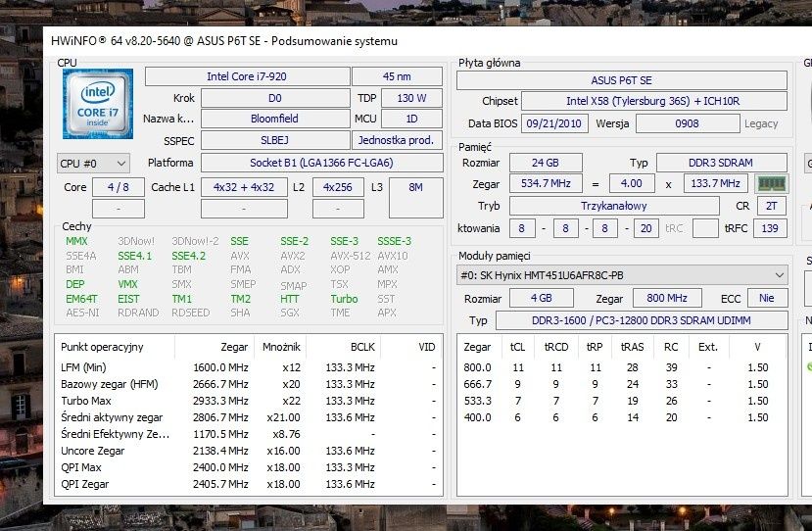The image size is (812, 531).
Task: Click the module size 4 GB field
Action: click(x=542, y=299)
